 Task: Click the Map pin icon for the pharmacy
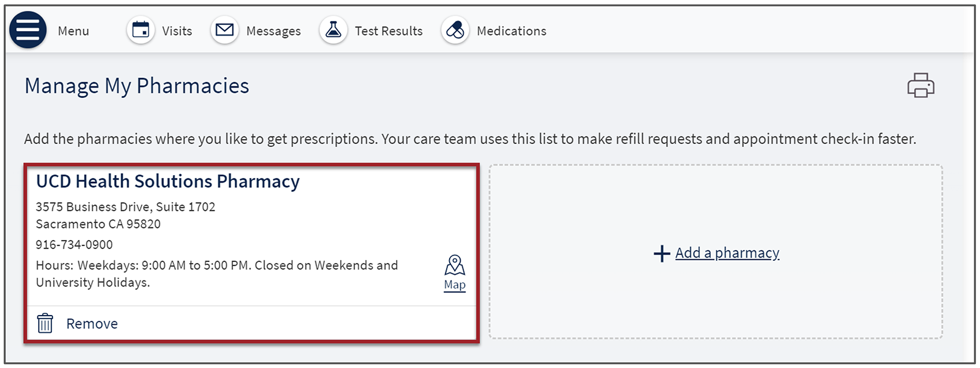click(x=454, y=265)
